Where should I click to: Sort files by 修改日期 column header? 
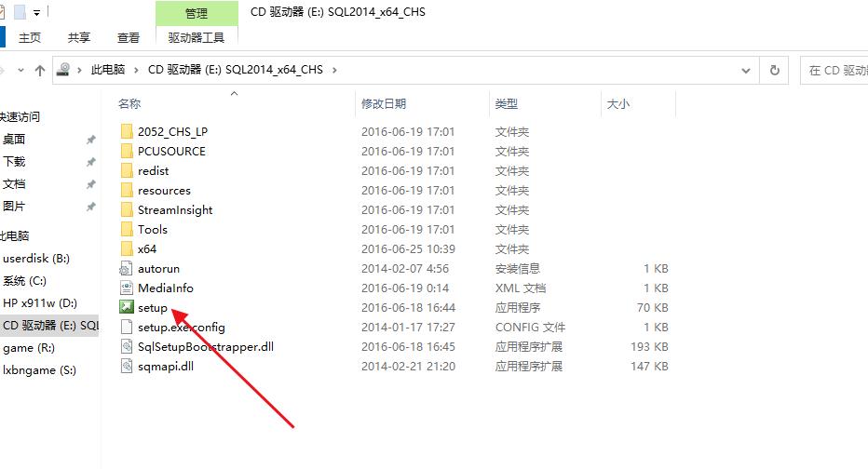pos(384,104)
